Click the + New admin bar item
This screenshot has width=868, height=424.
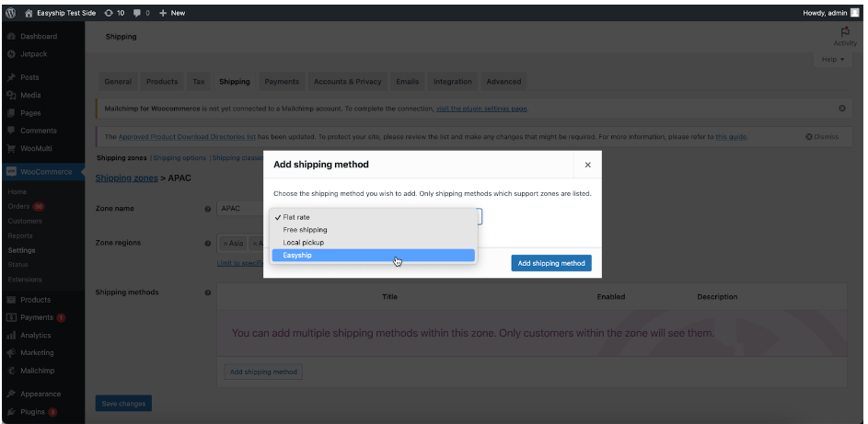(172, 13)
